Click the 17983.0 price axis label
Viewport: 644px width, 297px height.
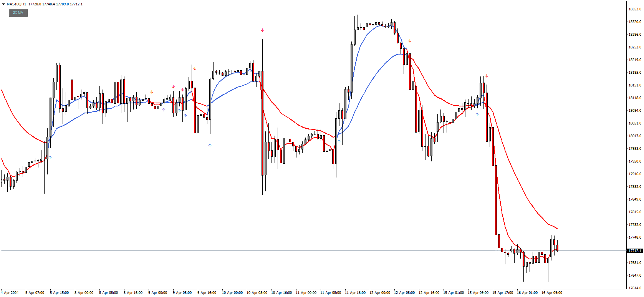[635, 149]
